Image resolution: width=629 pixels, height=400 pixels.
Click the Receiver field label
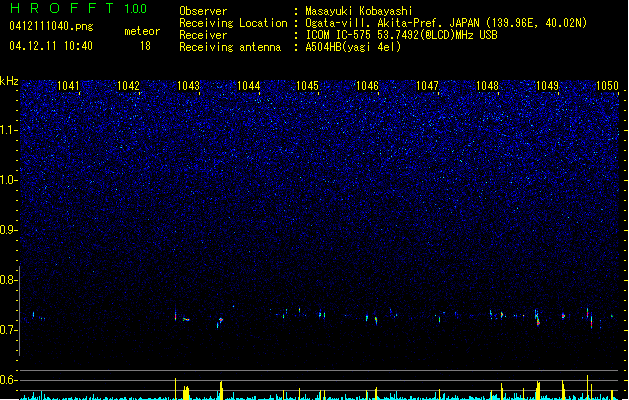click(x=203, y=35)
